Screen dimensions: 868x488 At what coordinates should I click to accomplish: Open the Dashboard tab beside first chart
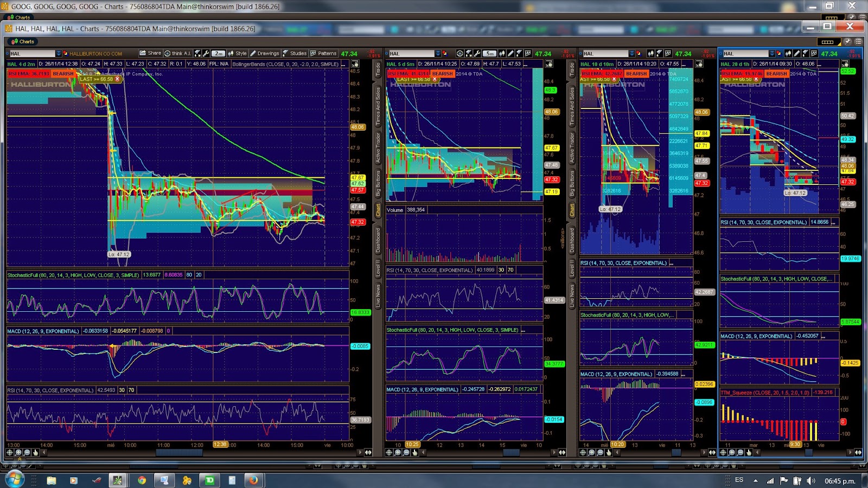[x=378, y=240]
